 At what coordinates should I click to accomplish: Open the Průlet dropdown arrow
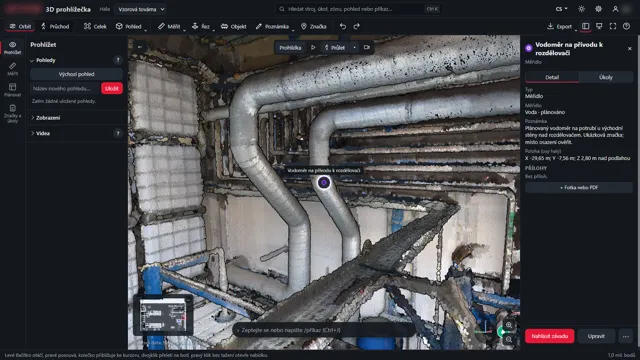pos(354,48)
